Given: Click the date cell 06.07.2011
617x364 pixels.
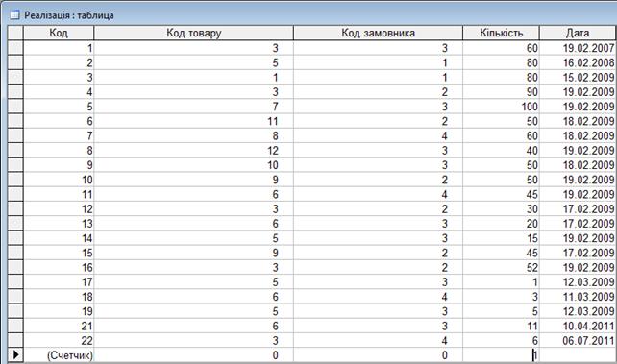Looking at the screenshot, I should 578,340.
